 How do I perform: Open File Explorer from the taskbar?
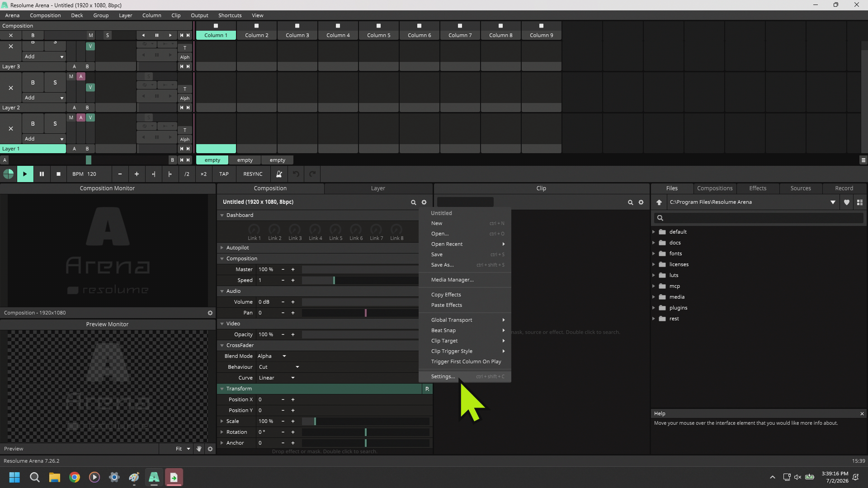(55, 477)
